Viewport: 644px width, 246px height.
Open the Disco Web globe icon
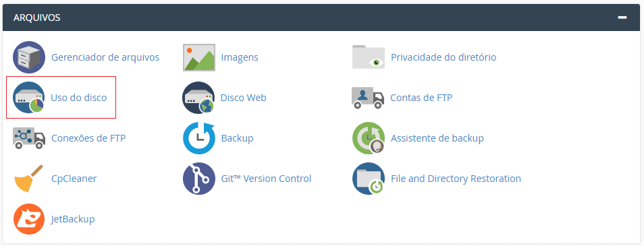coord(198,98)
